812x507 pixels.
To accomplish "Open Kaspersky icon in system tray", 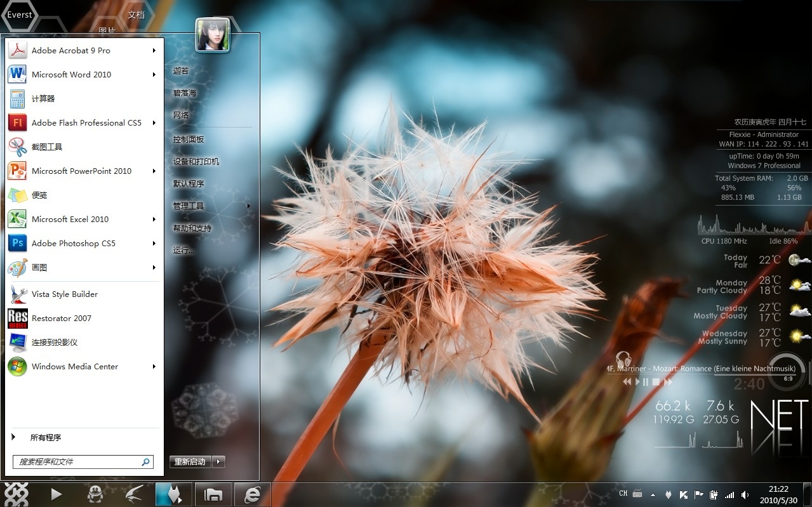I will pos(684,494).
